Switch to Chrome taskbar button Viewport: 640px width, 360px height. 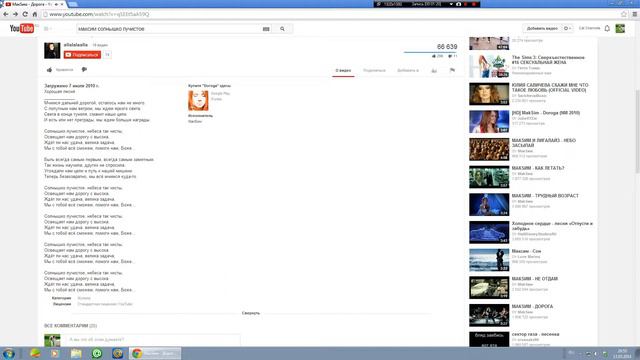tap(155, 353)
